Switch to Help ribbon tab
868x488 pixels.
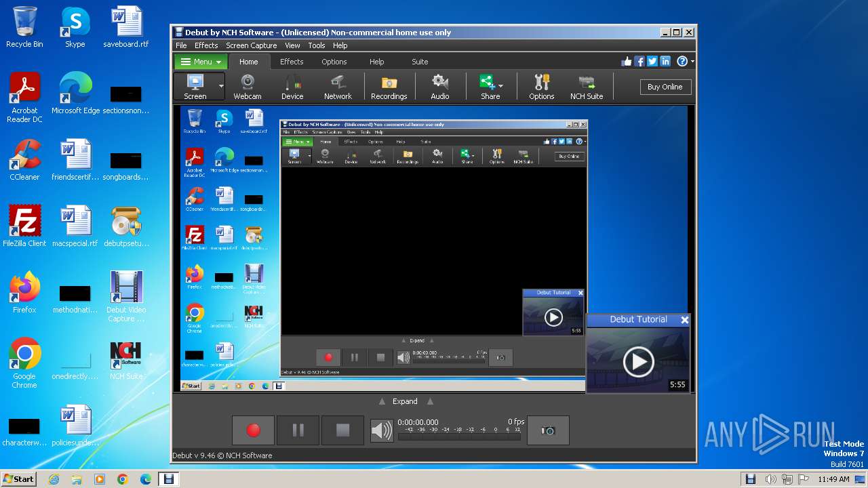(377, 62)
